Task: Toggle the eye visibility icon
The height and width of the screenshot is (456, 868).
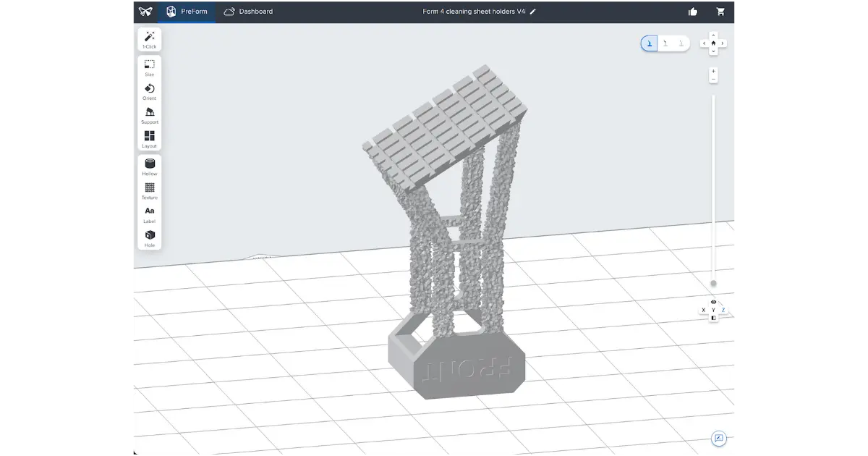Action: (714, 302)
